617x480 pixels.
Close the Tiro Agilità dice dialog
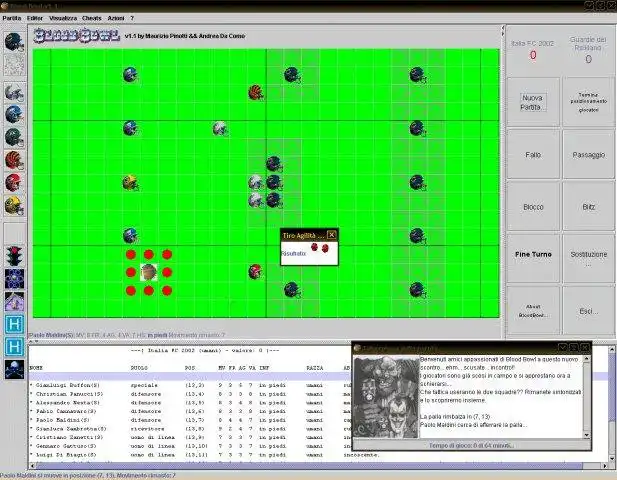[x=332, y=235]
